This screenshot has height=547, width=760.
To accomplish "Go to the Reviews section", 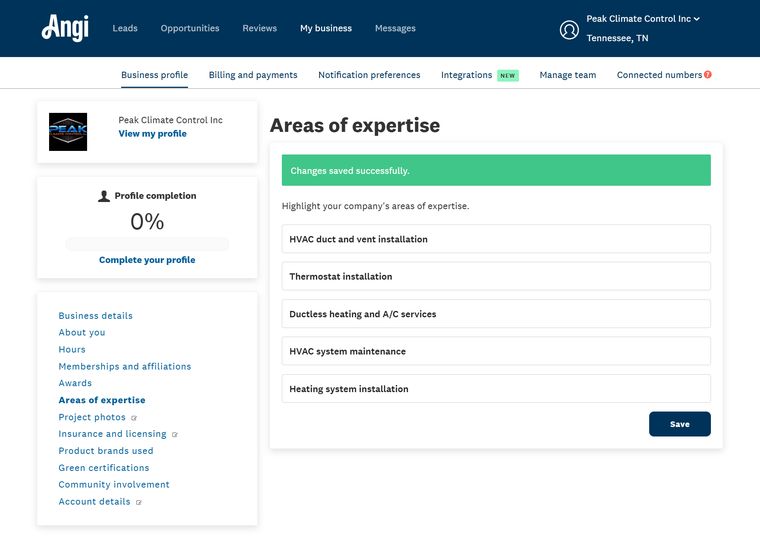I will (x=260, y=28).
